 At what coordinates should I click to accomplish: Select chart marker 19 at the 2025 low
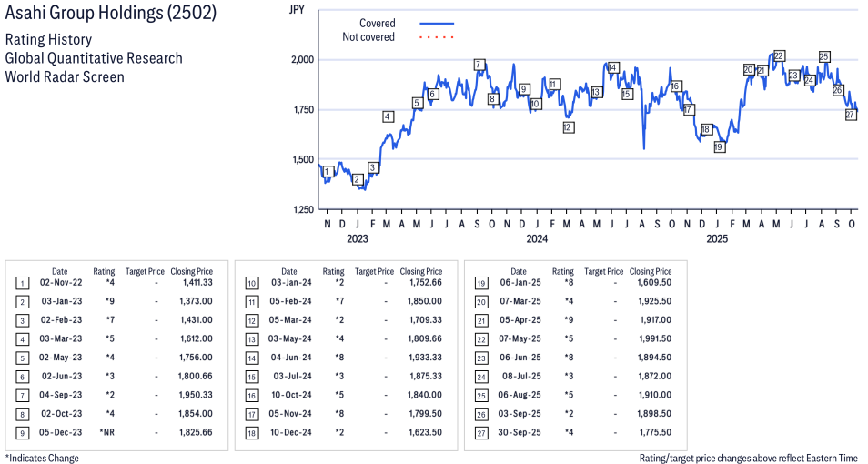719,146
